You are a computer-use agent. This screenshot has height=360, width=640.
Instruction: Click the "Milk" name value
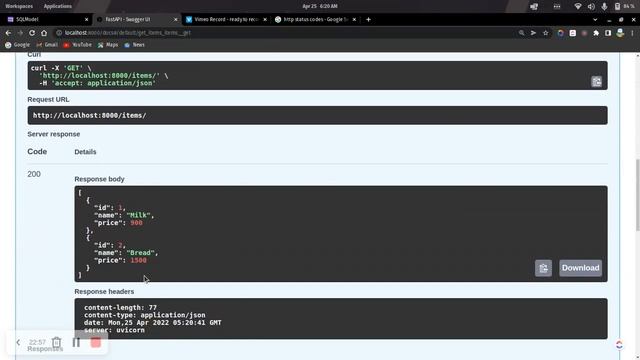click(138, 215)
